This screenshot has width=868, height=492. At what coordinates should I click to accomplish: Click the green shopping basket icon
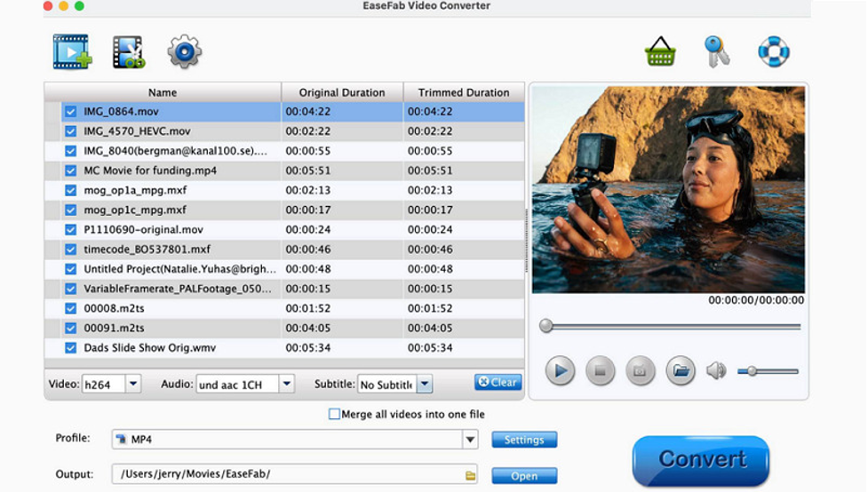(x=660, y=52)
